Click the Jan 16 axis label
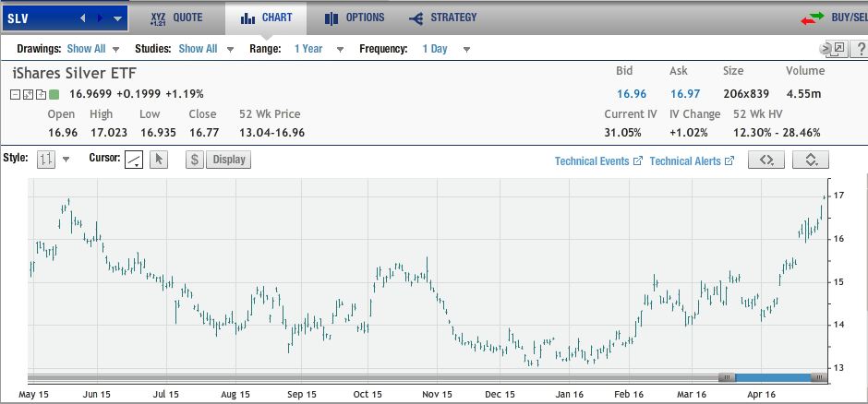 (x=570, y=395)
